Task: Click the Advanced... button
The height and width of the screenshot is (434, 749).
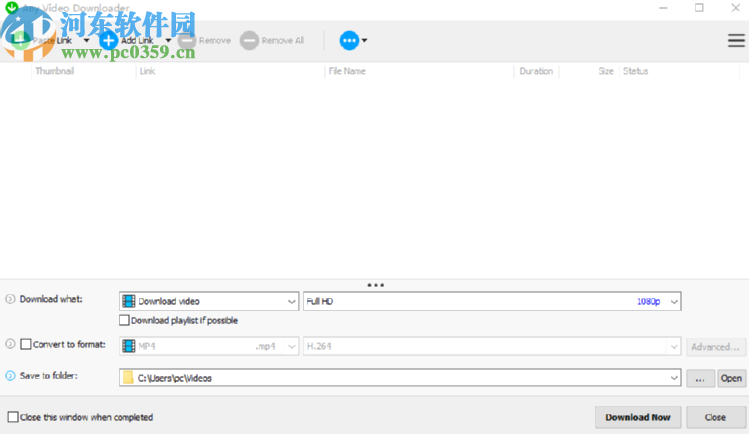Action: [x=715, y=347]
